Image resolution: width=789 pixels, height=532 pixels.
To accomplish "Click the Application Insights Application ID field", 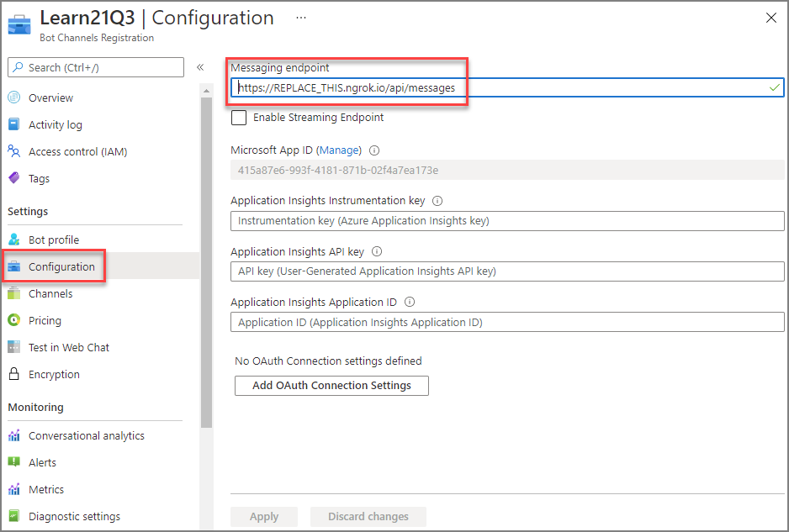I will [507, 322].
